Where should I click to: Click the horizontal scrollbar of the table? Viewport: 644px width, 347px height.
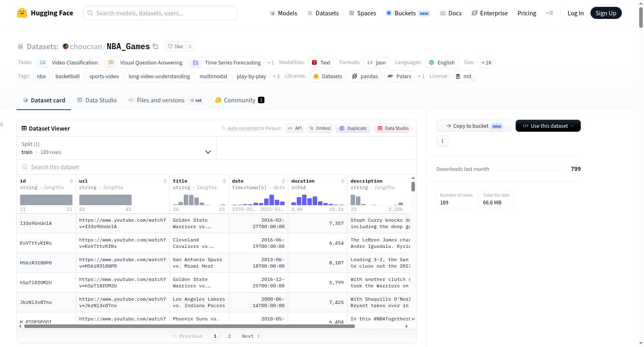click(190, 326)
